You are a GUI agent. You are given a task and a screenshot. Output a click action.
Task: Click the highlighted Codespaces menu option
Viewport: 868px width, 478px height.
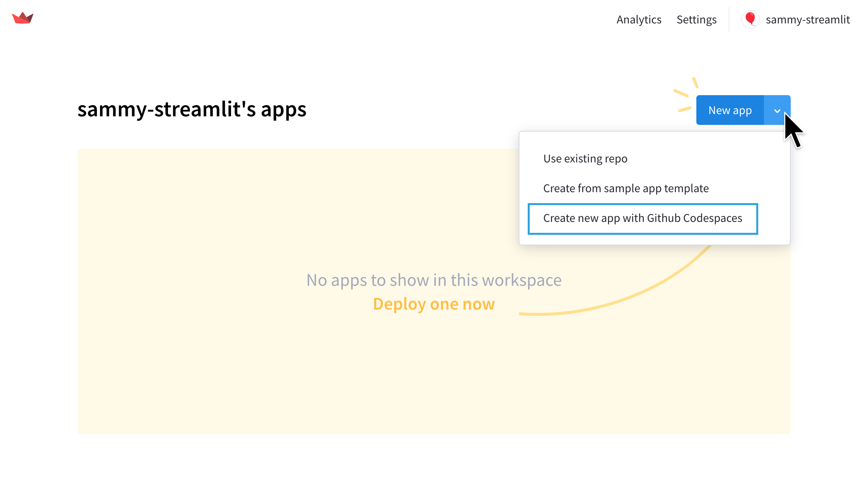pos(642,218)
